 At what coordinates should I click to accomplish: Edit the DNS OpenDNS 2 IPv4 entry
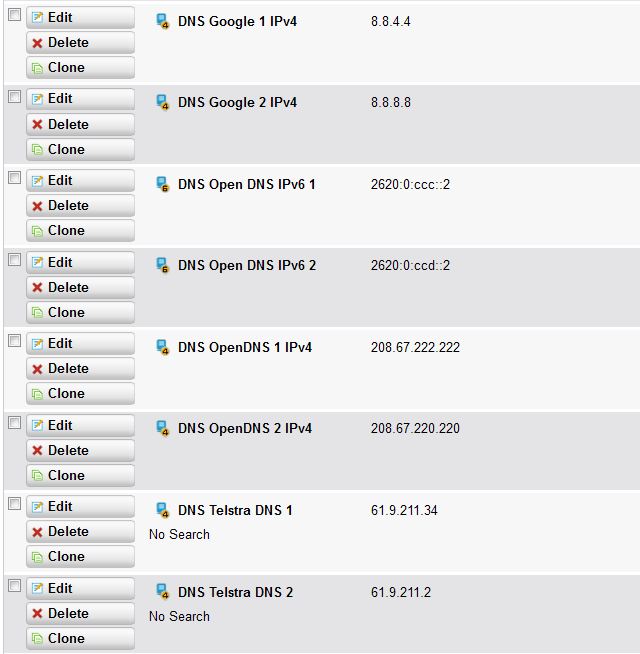click(x=81, y=425)
